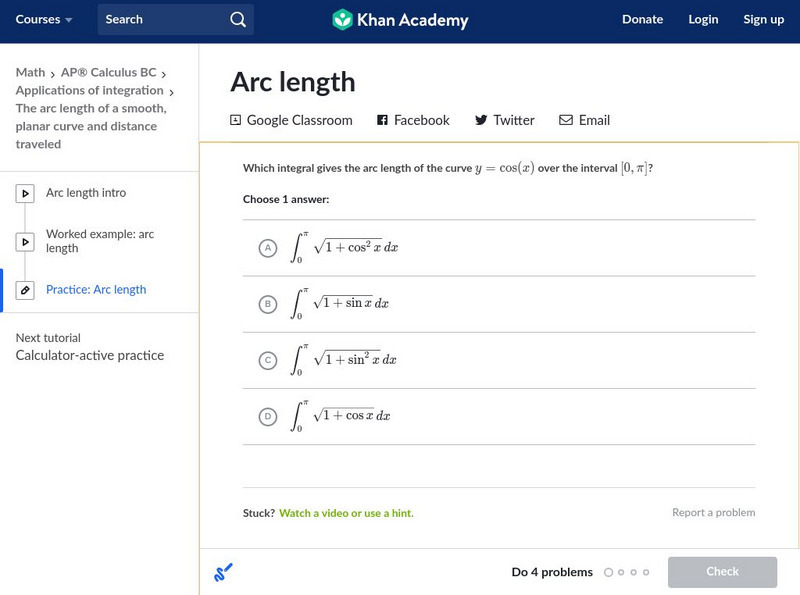Screen dimensions: 800x595
Task: Click the first problem progress dot
Action: 608,572
